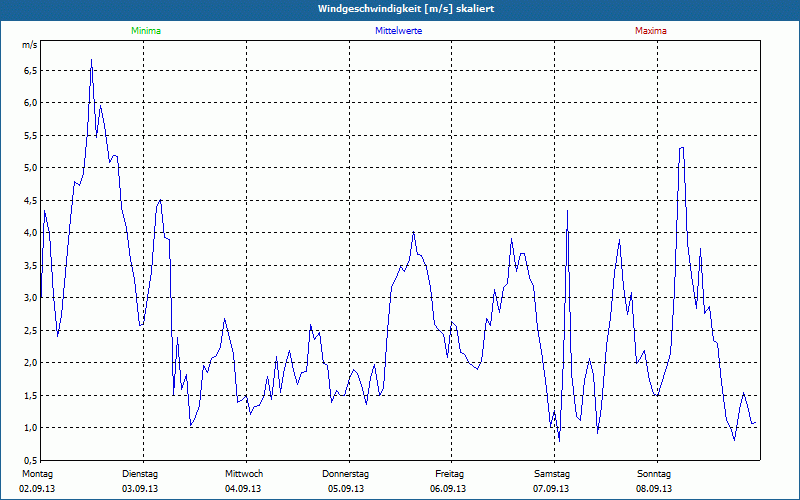Click the 5,0 y-axis value
Image resolution: width=800 pixels, height=500 pixels.
click(x=31, y=168)
